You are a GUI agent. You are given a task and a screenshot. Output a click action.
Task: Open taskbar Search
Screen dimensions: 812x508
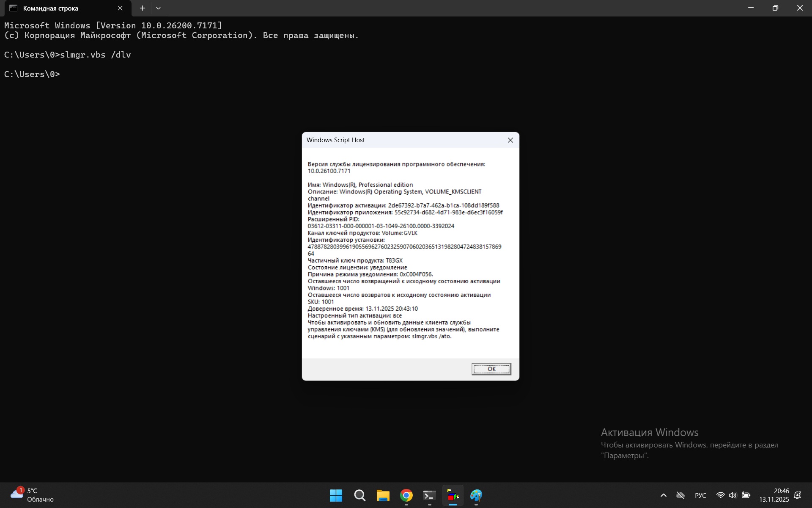tap(359, 495)
